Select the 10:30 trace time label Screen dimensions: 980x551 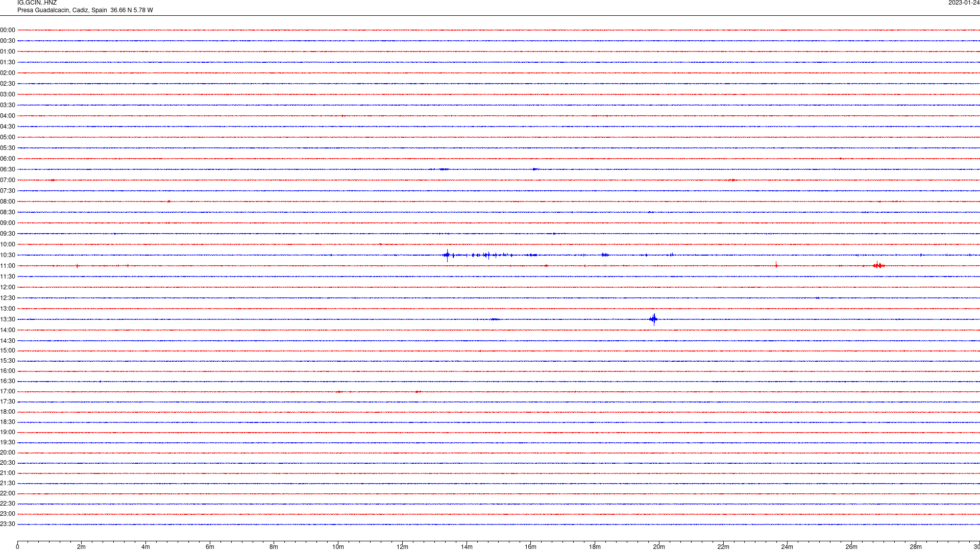(x=8, y=255)
